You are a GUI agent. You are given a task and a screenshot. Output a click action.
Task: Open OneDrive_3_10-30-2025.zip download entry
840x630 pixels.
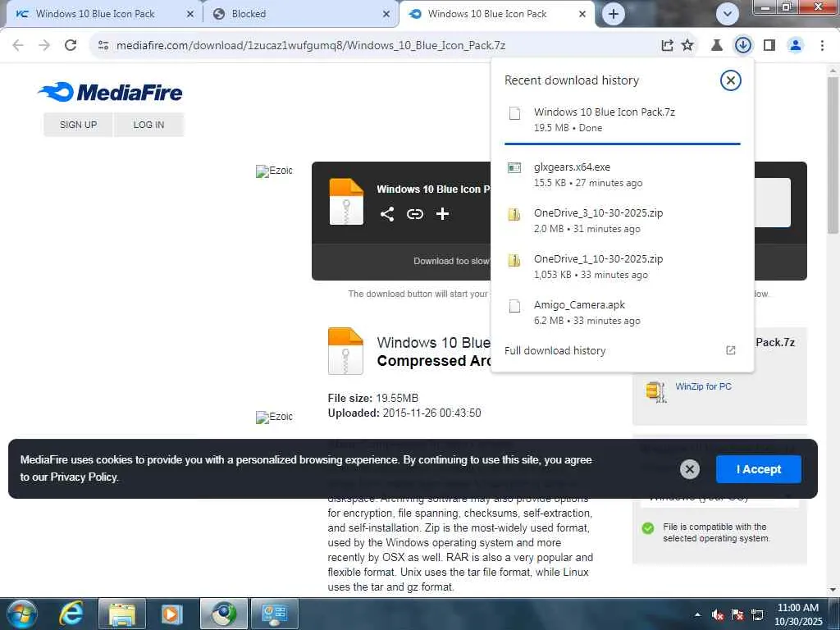tap(622, 220)
